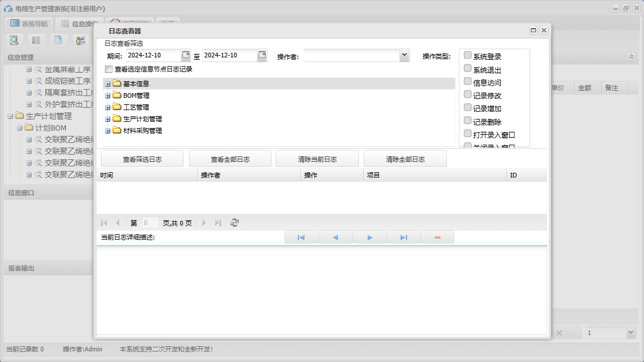Enable the 系统登录 checkbox
The width and height of the screenshot is (644, 362).
point(467,55)
